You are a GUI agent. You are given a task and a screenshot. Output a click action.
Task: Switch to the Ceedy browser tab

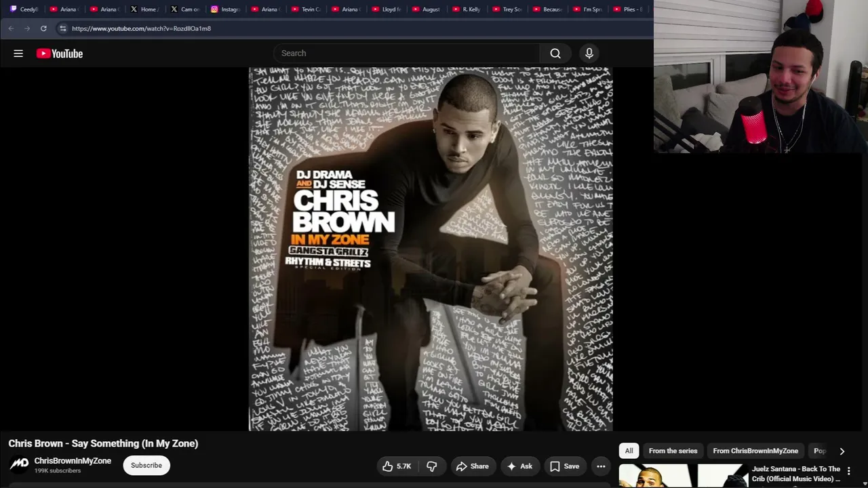tap(24, 9)
